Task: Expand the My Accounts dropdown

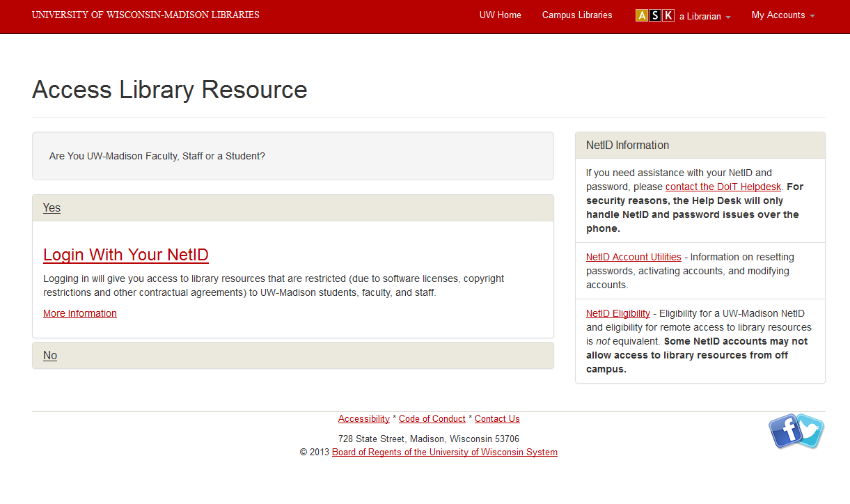Action: coord(783,15)
